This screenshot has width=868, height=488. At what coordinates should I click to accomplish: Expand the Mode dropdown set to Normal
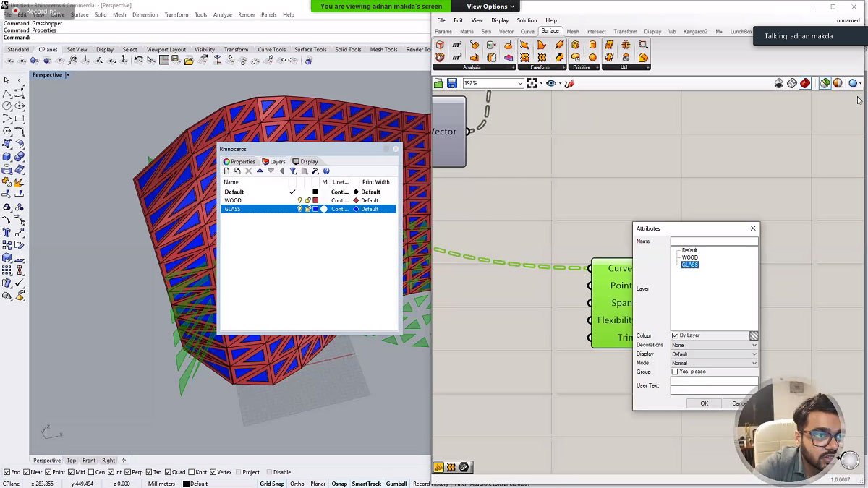pyautogui.click(x=714, y=363)
